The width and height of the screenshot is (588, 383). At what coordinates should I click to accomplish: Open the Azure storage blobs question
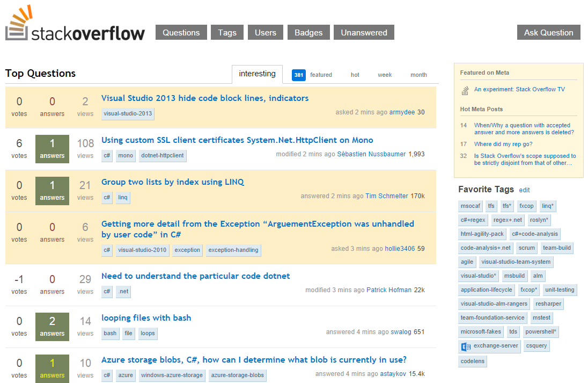(254, 360)
